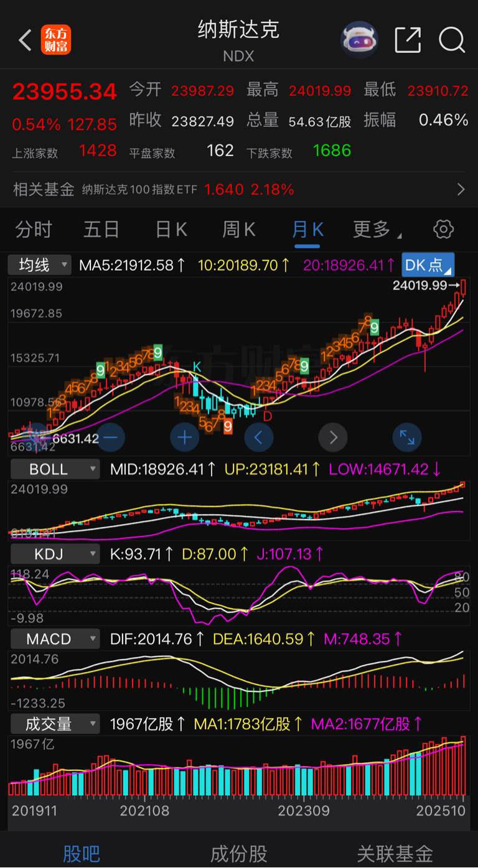Image resolution: width=478 pixels, height=868 pixels.
Task: Tap the 振幅 0.46% value
Action: click(443, 120)
